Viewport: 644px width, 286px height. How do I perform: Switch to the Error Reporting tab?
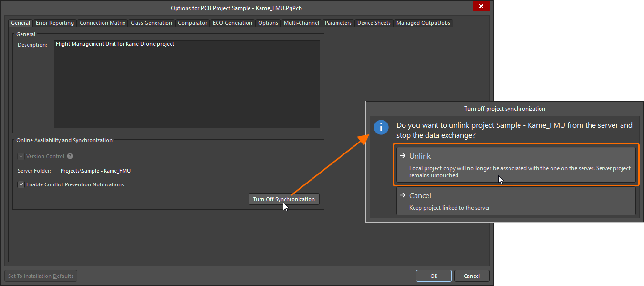click(x=55, y=23)
